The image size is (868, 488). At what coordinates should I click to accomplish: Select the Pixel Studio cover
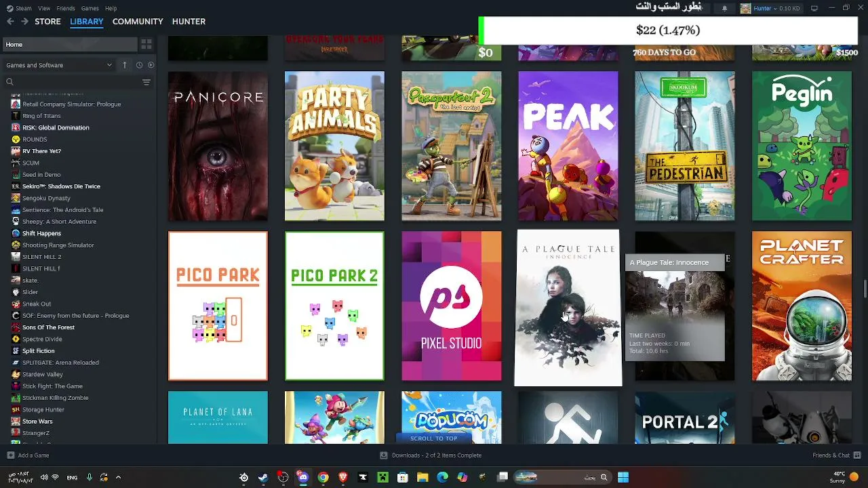pyautogui.click(x=452, y=306)
